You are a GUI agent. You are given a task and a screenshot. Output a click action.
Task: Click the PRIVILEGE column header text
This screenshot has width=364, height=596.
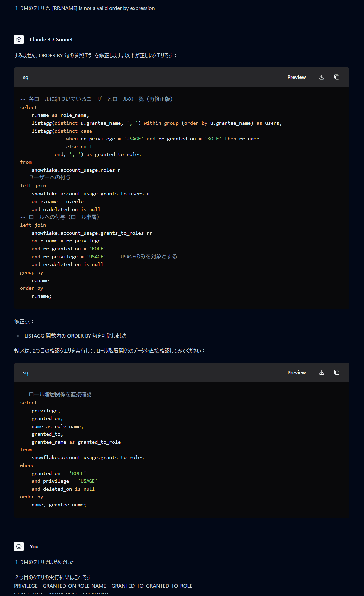tap(26, 586)
